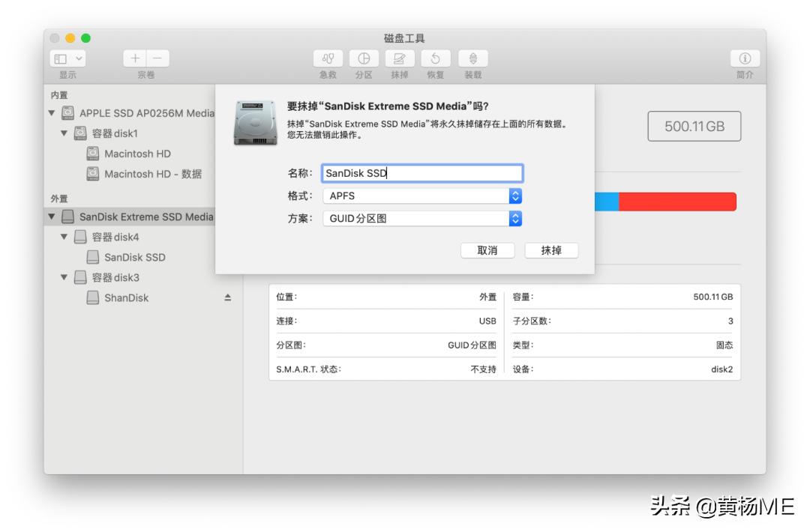Click the blue segment of usage bar
The width and height of the screenshot is (810, 532).
point(607,202)
